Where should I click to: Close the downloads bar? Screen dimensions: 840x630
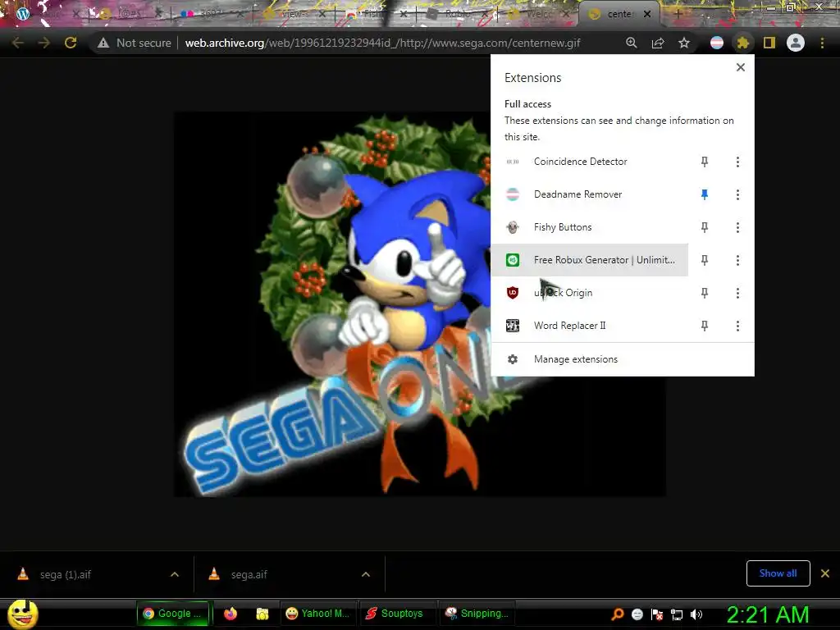(x=825, y=573)
